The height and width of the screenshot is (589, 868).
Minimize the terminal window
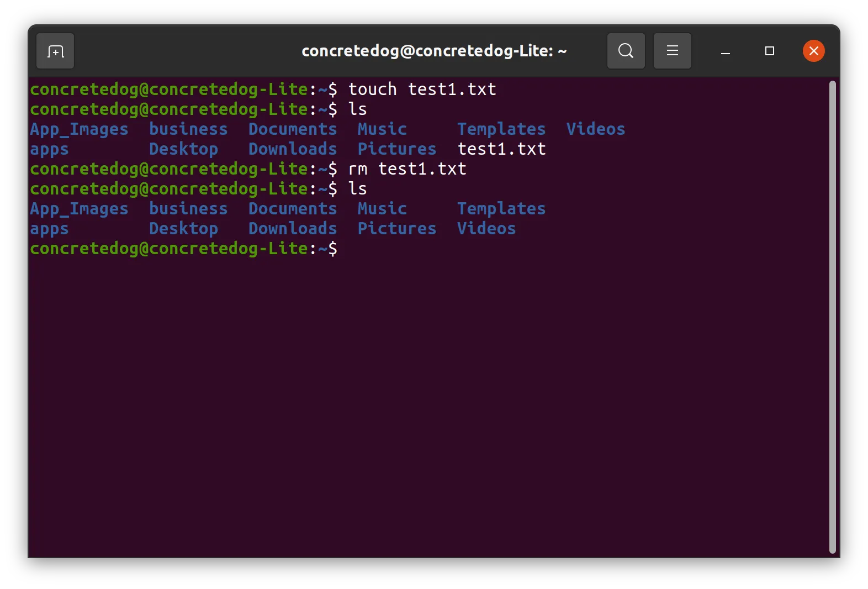click(726, 51)
